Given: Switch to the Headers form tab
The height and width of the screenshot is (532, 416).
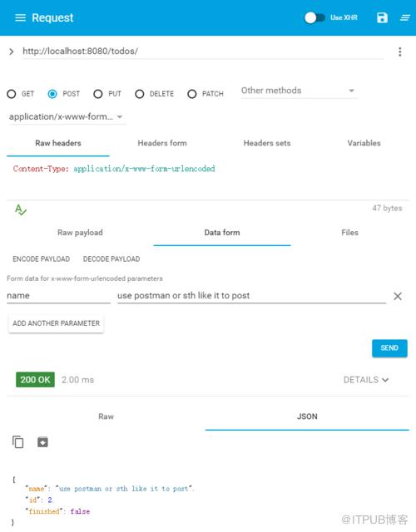Looking at the screenshot, I should [x=162, y=143].
